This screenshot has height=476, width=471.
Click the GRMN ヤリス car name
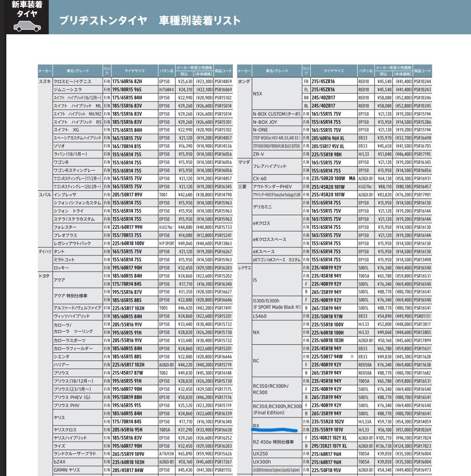(x=67, y=470)
